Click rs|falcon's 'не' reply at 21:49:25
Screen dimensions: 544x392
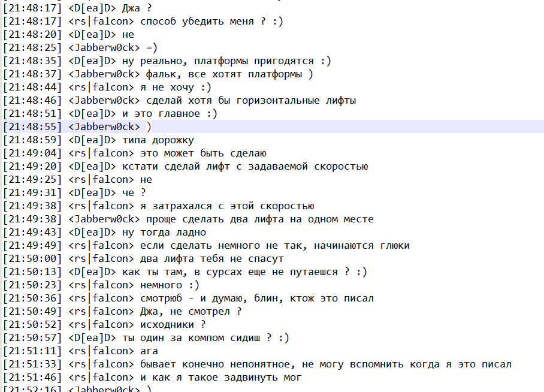(146, 179)
